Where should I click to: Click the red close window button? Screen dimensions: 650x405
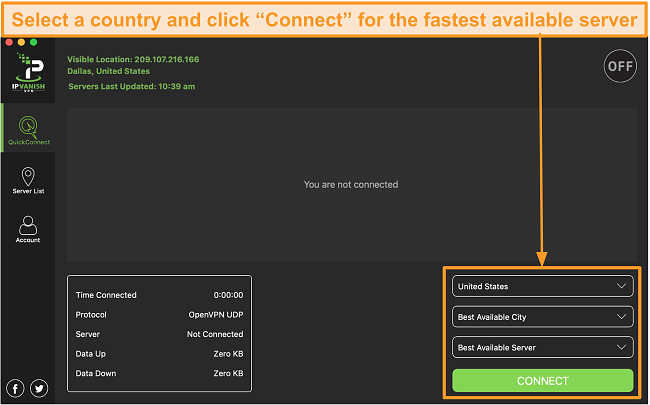(9, 42)
